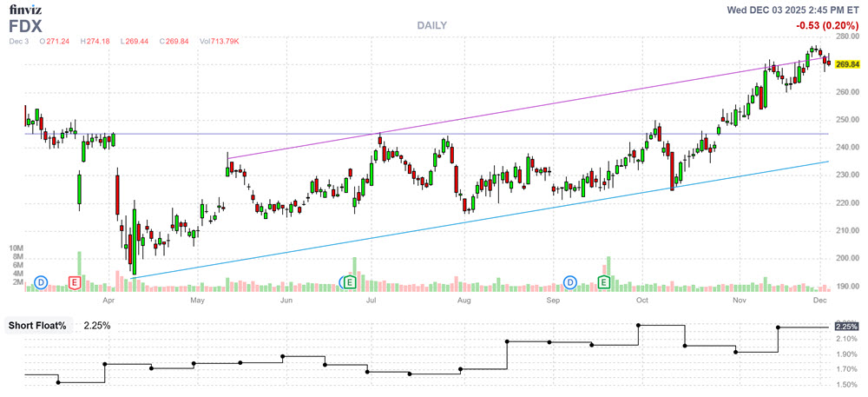Image resolution: width=868 pixels, height=397 pixels.
Task: Click the 4M volume axis label
Action: click(18, 274)
